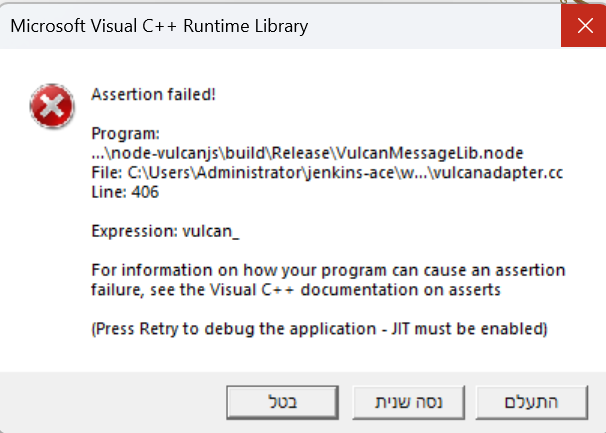Viewport: 606px width, 433px height.
Task: Click the "Assertion failed!" heading text
Action: point(153,94)
